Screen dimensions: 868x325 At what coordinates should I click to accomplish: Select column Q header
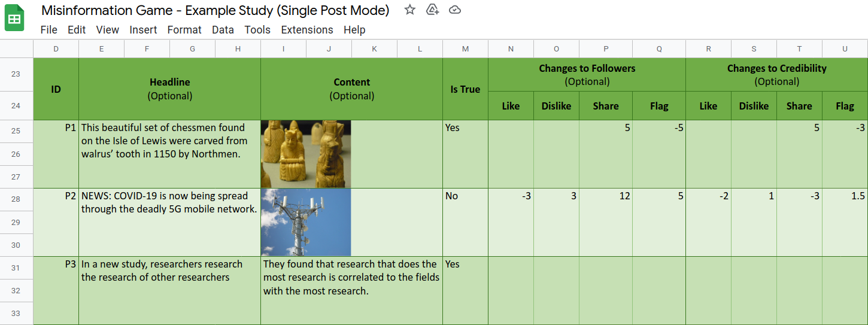coord(659,49)
